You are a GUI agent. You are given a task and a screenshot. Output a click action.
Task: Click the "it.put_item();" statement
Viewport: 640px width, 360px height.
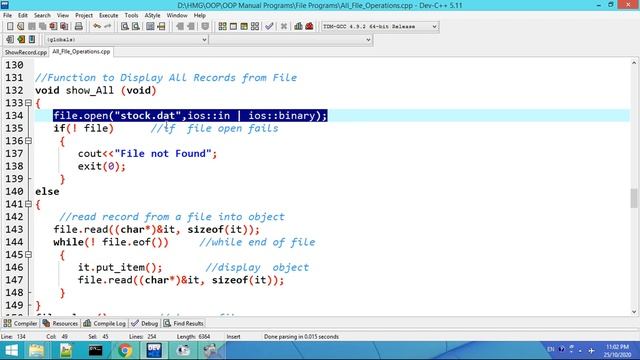120,267
